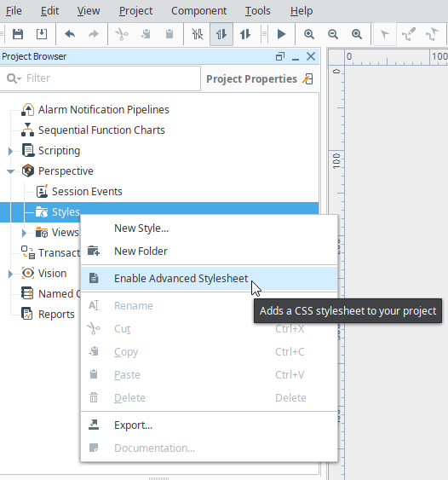448x480 pixels.
Task: Open the File menu
Action: (x=14, y=11)
